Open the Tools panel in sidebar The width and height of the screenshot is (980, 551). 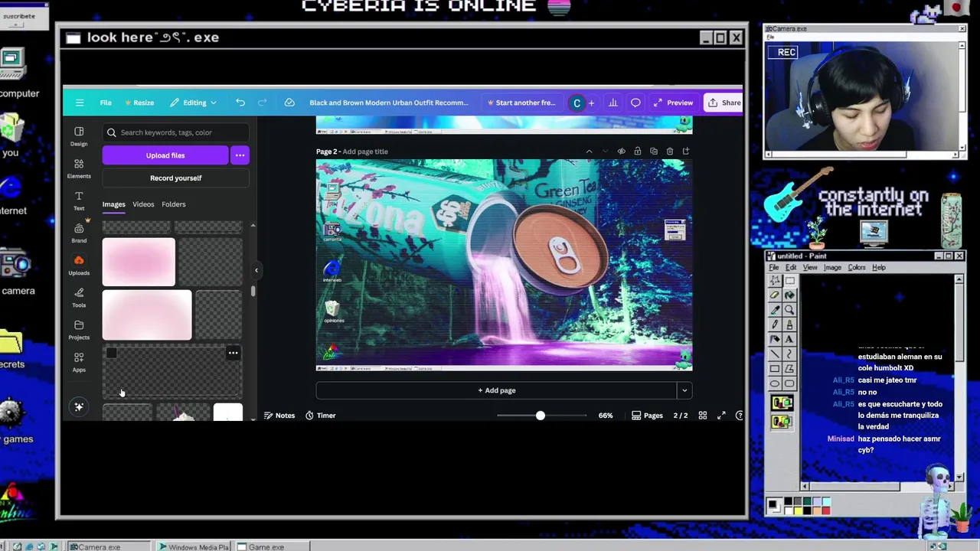[x=79, y=297]
